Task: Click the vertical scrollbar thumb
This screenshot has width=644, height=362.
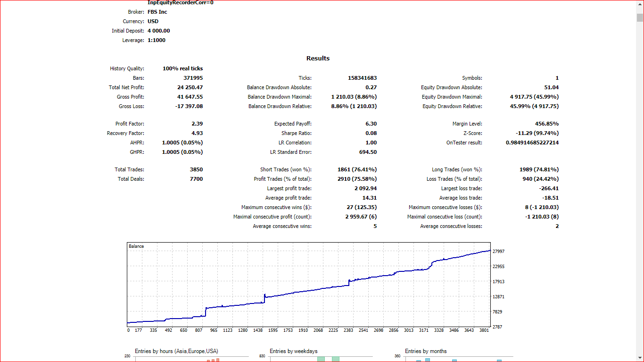Action: pyautogui.click(x=640, y=18)
